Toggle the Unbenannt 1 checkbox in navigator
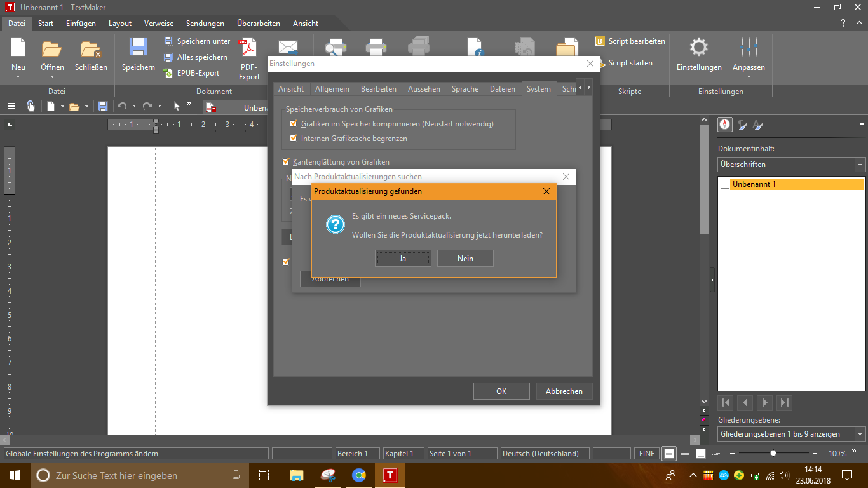 pyautogui.click(x=725, y=184)
